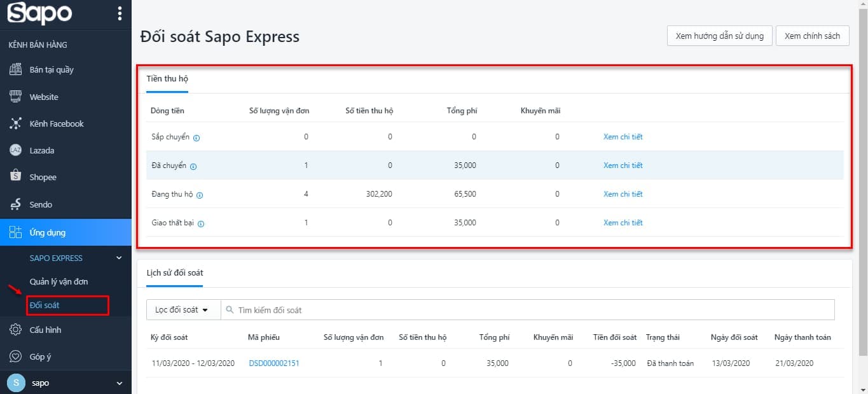Click the Góp ý feedback heart icon
The image size is (868, 394).
coord(16,356)
